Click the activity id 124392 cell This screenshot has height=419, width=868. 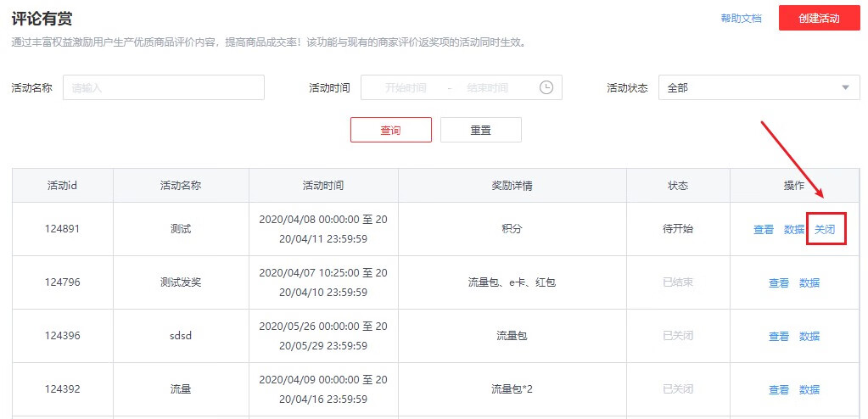[x=63, y=389]
